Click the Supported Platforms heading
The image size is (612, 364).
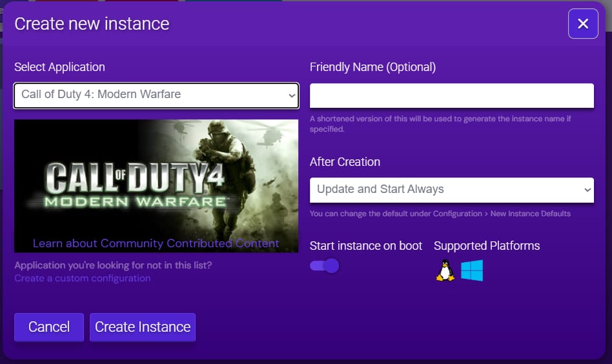coord(487,246)
